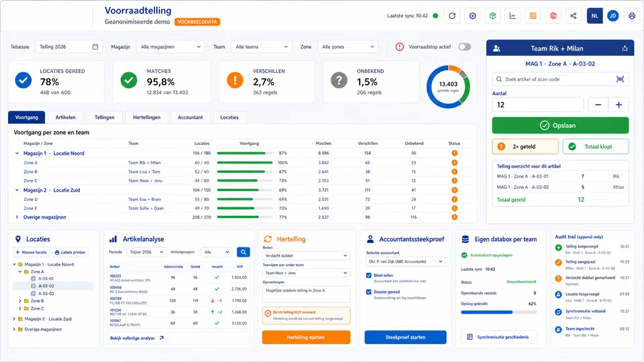
Task: Click the red Voorraadstop warning icon
Action: point(400,47)
